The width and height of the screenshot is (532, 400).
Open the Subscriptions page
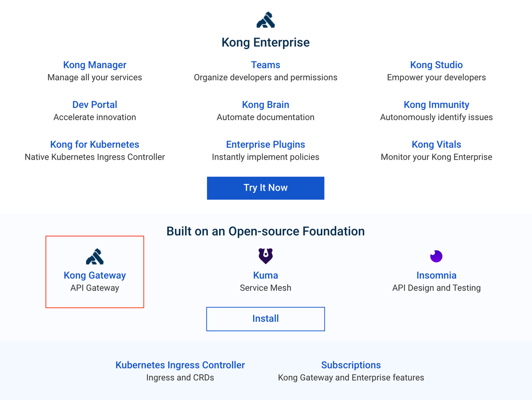[x=351, y=365]
